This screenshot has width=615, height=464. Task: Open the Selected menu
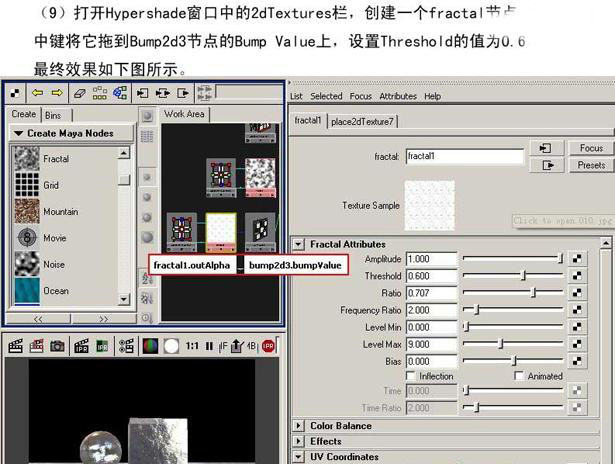326,96
